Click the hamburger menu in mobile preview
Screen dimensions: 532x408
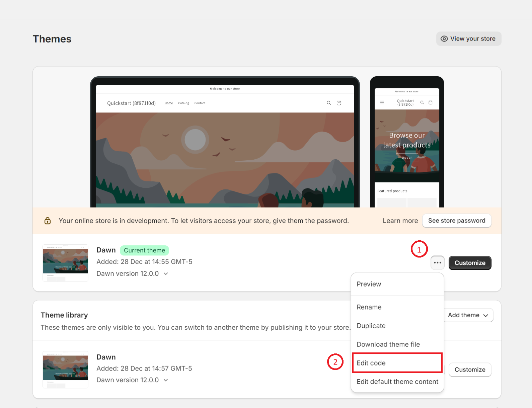coord(382,103)
